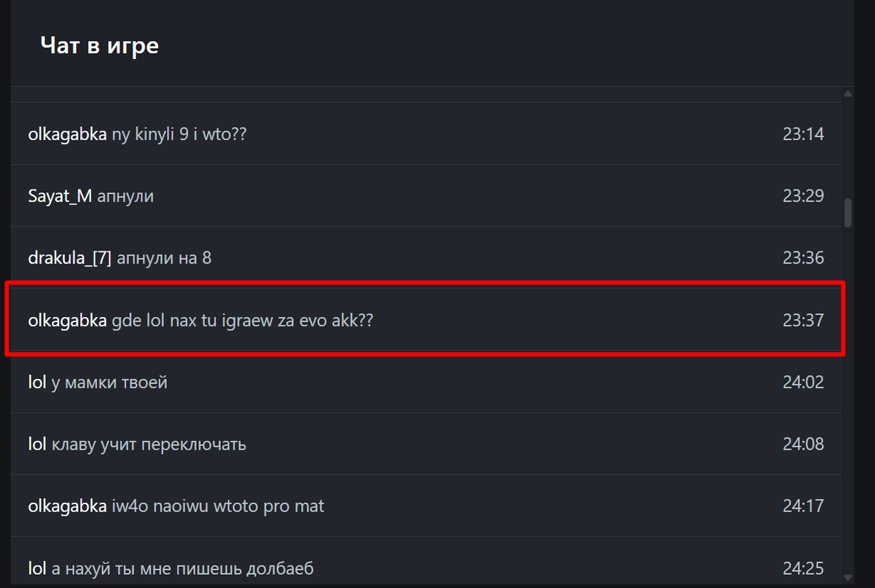Select olkagabka in the highlighted 23:37 message

67,320
